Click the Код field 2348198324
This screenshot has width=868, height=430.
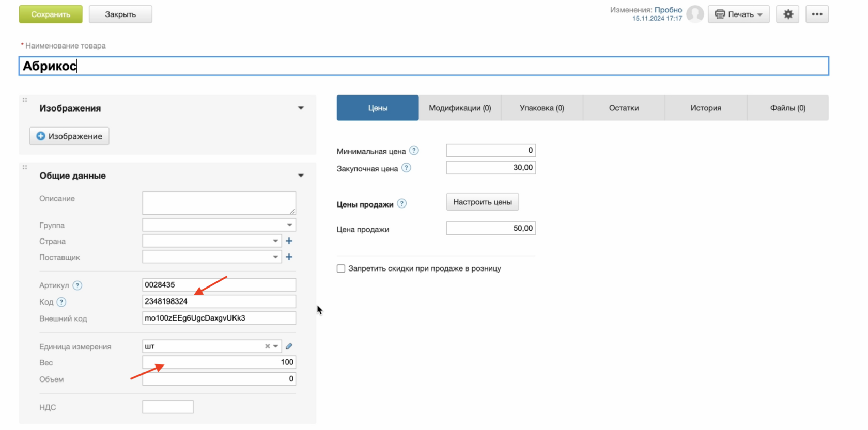(x=219, y=301)
